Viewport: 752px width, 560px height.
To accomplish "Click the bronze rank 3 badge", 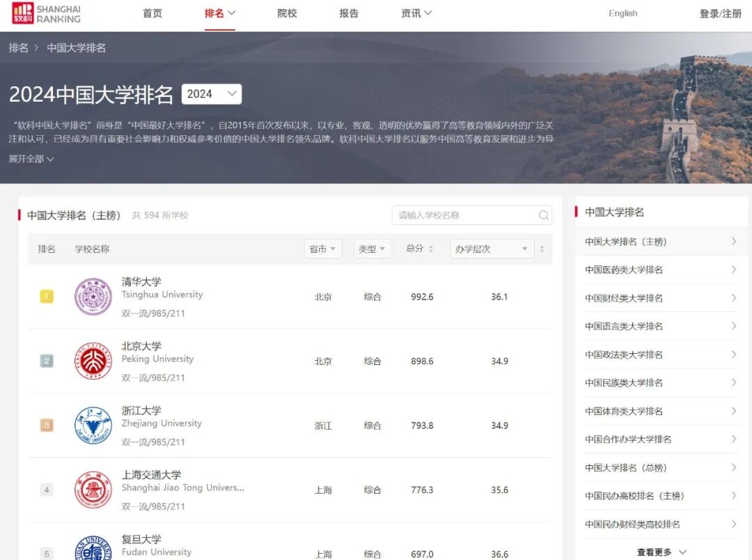I will (x=47, y=425).
